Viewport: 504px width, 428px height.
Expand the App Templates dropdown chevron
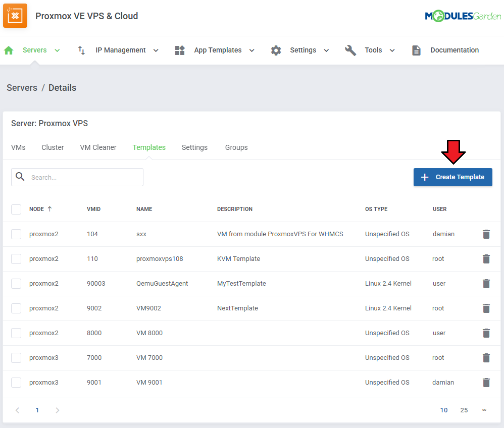click(252, 50)
